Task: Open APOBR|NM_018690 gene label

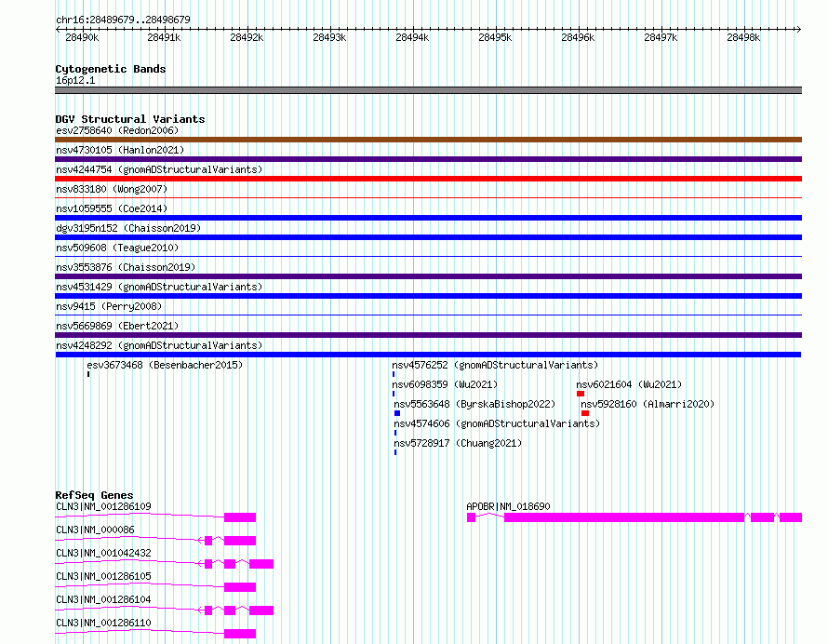Action: [508, 506]
